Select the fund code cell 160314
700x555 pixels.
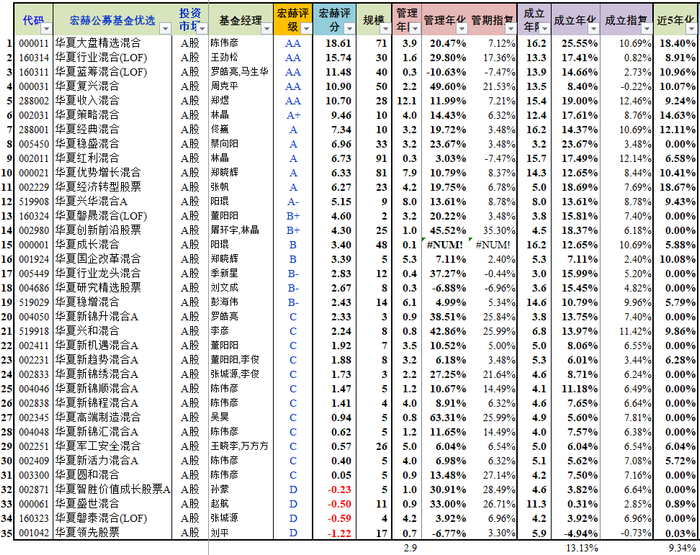tap(34, 58)
